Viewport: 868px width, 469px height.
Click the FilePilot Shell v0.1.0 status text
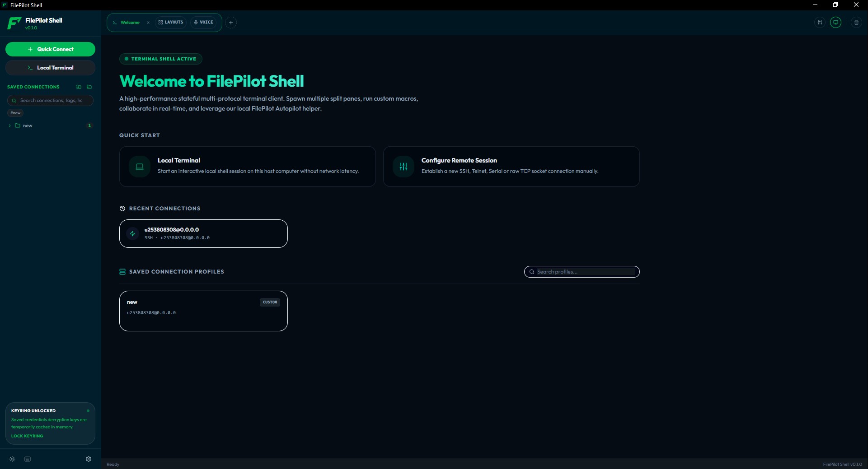pos(842,464)
